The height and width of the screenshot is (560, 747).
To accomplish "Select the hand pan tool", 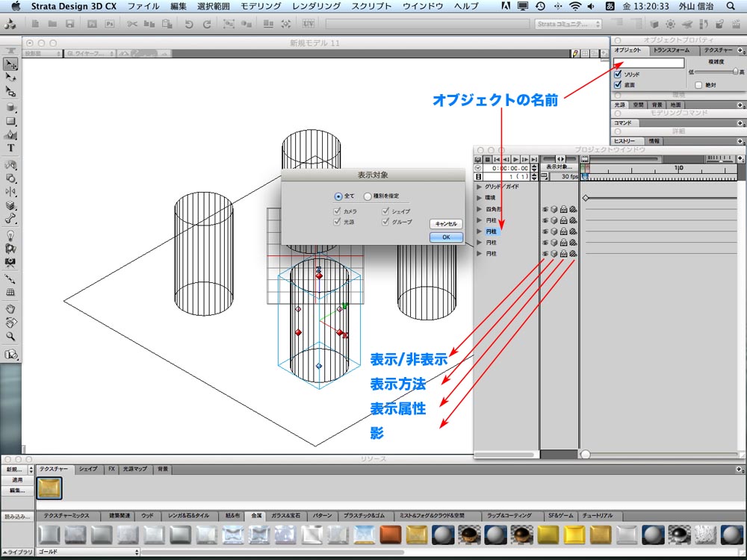I will tap(11, 308).
